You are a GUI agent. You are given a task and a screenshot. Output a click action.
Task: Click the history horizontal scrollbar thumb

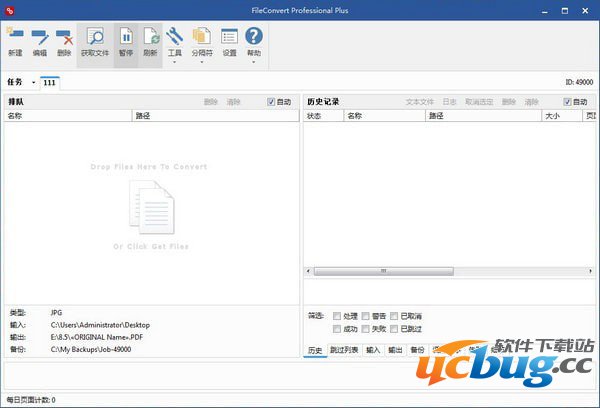pos(383,271)
